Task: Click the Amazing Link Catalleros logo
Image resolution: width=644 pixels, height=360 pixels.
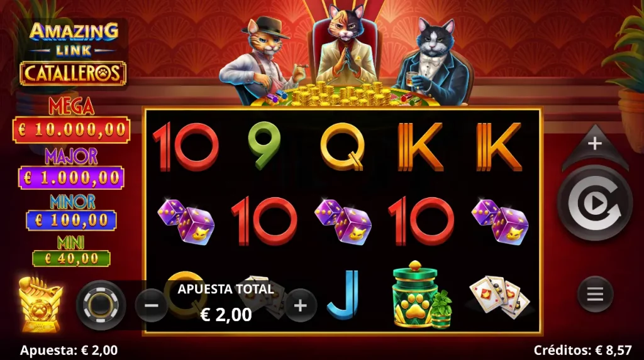Action: tap(74, 54)
